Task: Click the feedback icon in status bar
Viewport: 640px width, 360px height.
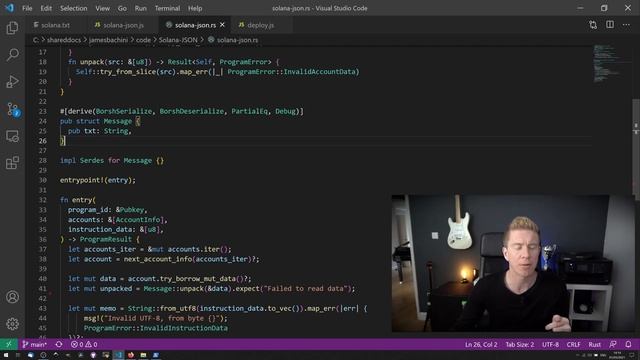Action: pos(613,344)
